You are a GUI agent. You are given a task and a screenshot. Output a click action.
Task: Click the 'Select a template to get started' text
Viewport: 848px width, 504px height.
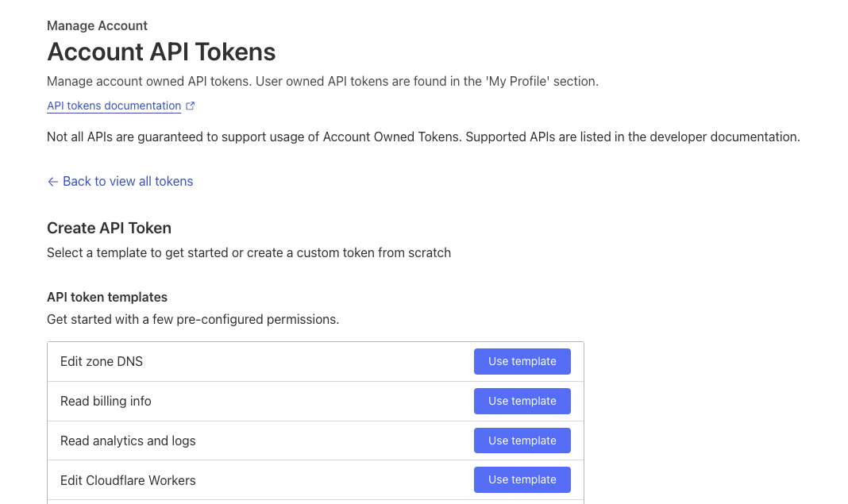pos(249,252)
